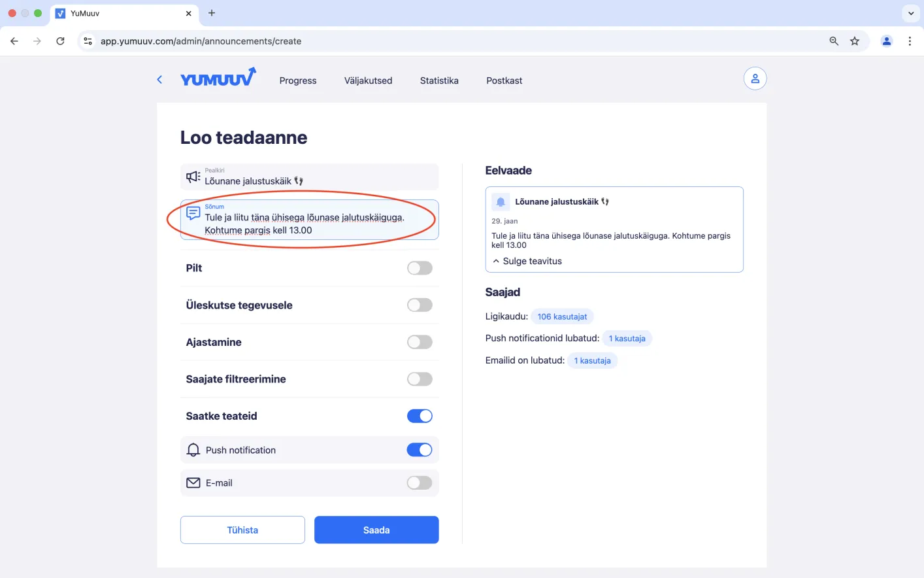Go back using the blue chevron arrow
Image resolution: width=924 pixels, height=578 pixels.
pyautogui.click(x=159, y=80)
